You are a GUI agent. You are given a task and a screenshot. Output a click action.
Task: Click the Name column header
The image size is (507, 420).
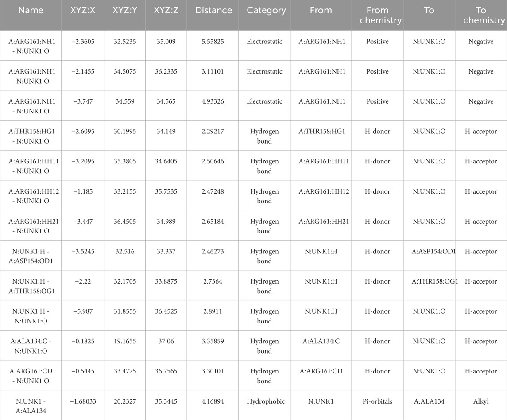coord(31,10)
